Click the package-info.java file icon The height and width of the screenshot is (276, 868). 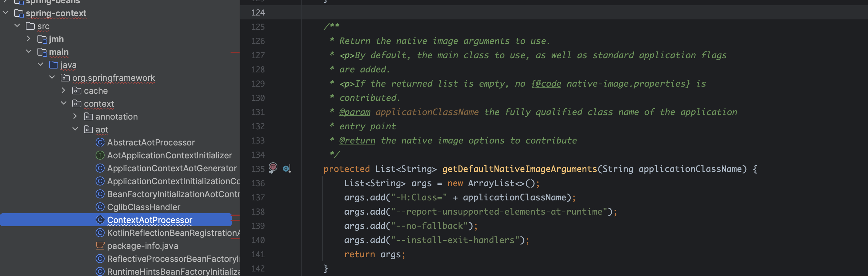[100, 246]
